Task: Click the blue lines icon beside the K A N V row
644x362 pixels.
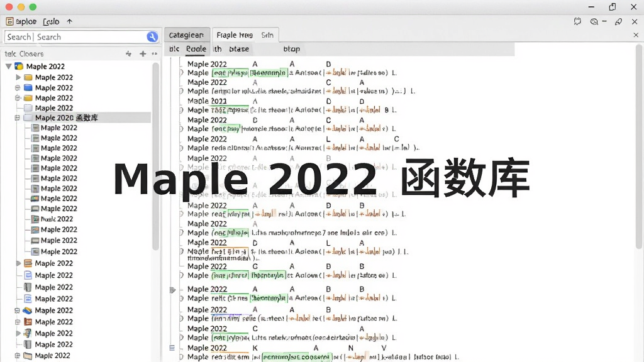Action: [172, 348]
